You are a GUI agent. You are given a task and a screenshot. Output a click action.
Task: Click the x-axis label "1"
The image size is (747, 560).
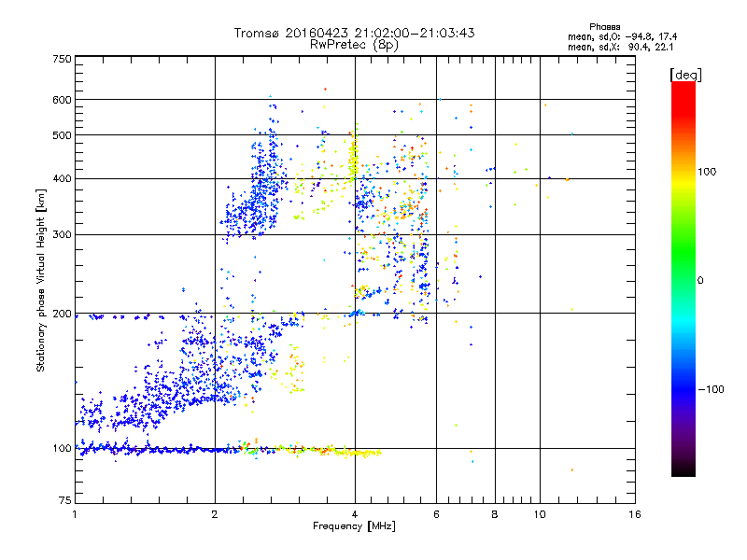point(75,514)
